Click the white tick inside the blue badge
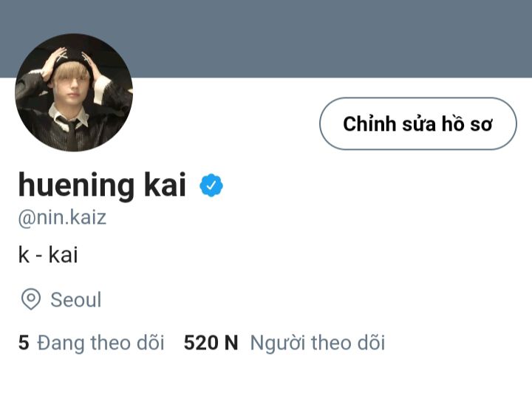532x399 pixels. (x=211, y=185)
